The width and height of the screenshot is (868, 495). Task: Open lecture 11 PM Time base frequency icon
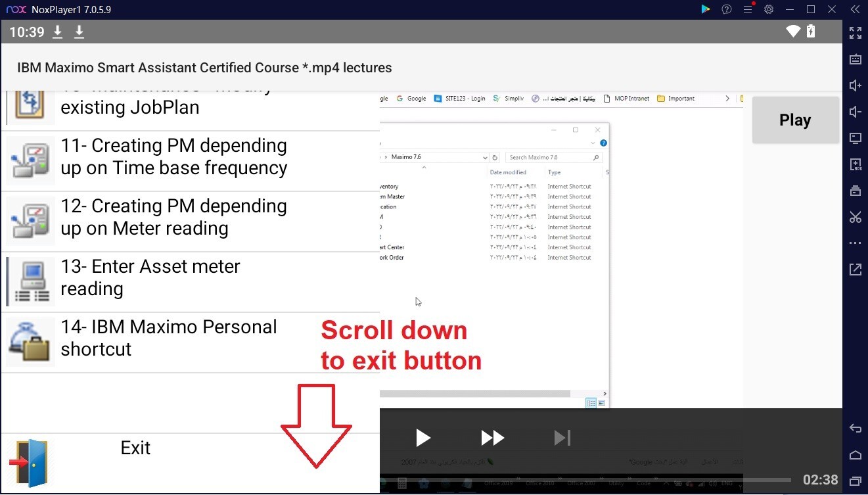(31, 160)
